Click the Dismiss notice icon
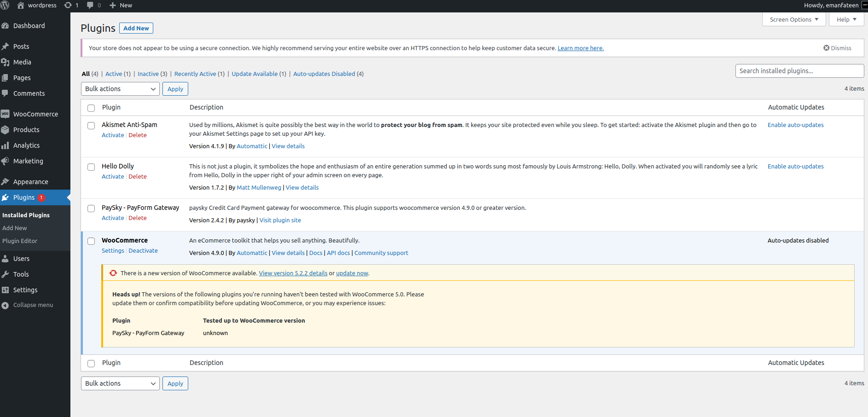868x417 pixels. click(826, 48)
